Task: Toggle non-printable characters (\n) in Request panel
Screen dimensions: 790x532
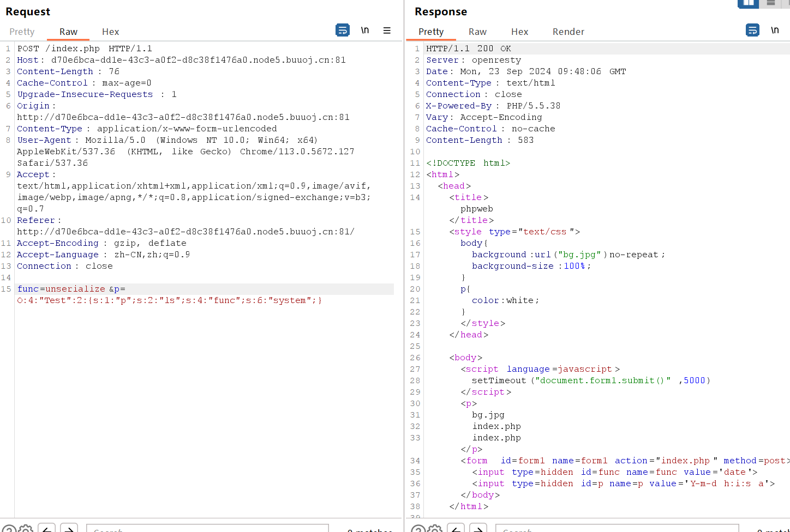Action: pos(365,31)
